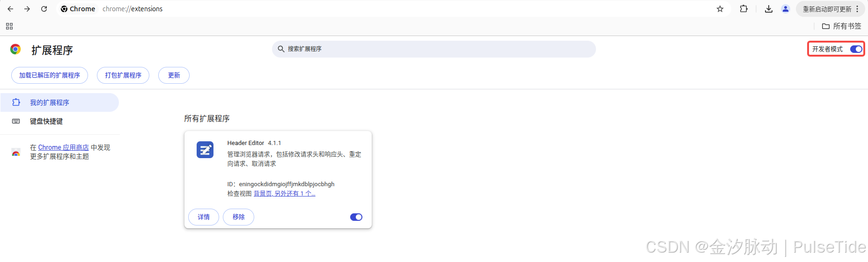Click the Chrome Web Store rainbow icon
868x262 pixels.
coord(16,152)
